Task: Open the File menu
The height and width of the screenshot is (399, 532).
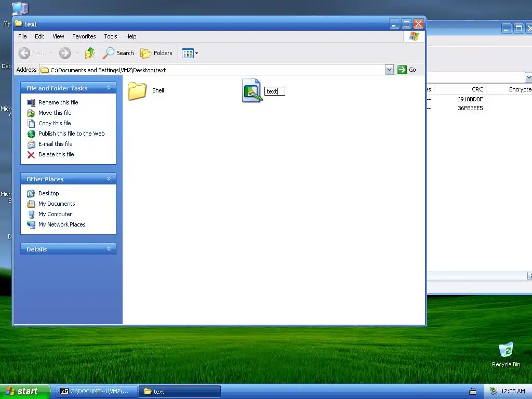Action: click(22, 36)
